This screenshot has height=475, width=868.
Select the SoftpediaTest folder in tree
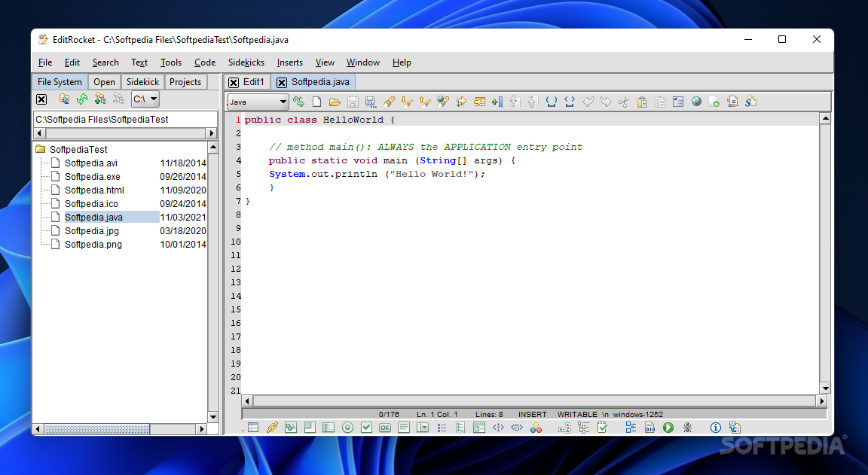(78, 149)
